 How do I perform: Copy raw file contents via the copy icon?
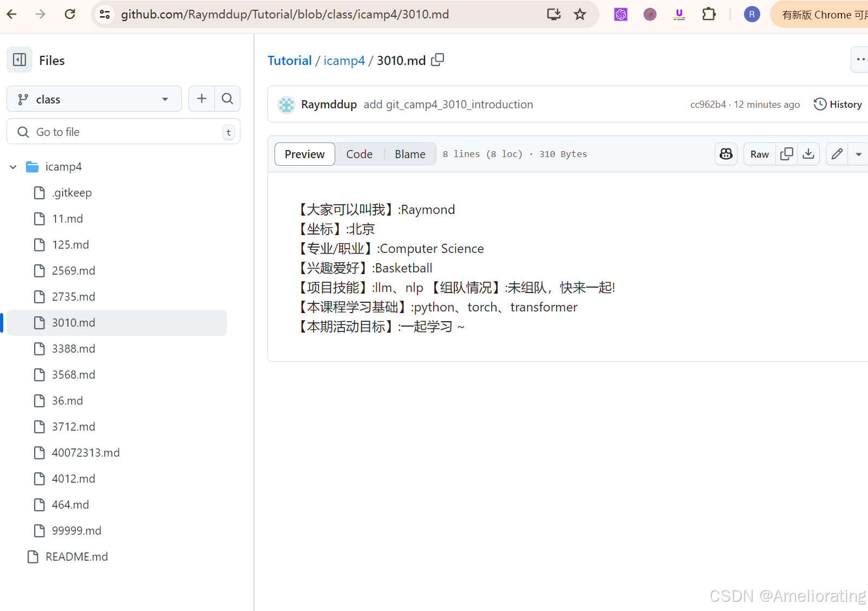[x=786, y=154]
